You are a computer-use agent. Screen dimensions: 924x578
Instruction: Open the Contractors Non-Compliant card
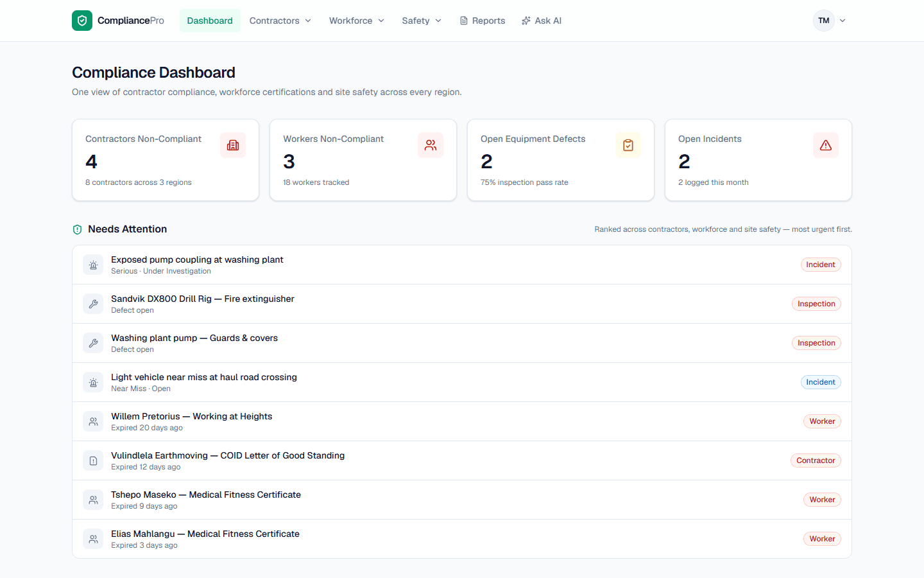coord(166,160)
